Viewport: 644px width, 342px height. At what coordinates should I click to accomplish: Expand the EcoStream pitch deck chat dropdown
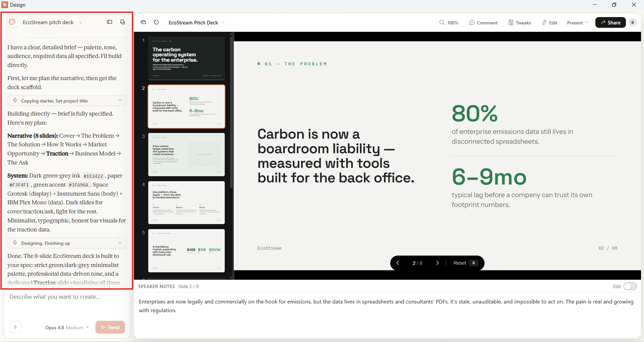80,22
